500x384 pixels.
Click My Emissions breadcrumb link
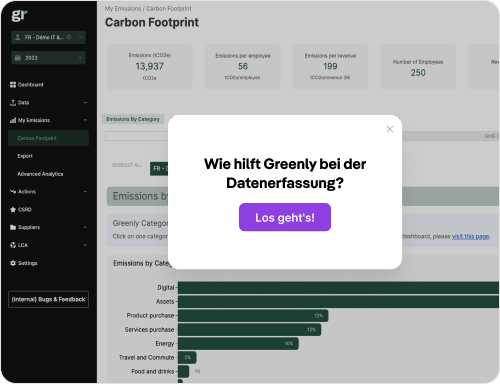pos(123,8)
